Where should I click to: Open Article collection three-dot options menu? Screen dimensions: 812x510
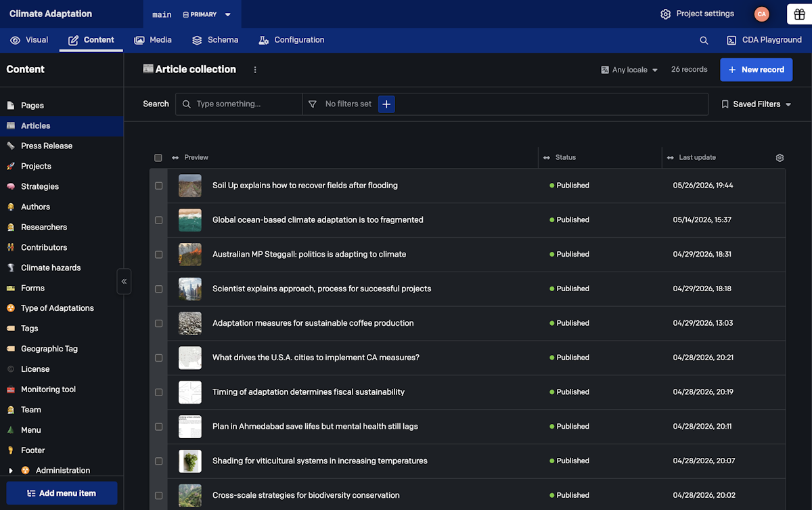point(255,70)
